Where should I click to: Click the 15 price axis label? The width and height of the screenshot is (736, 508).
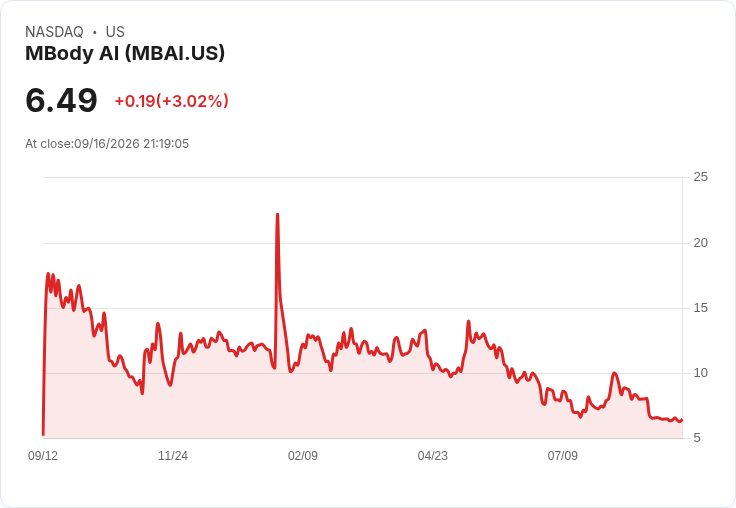coord(700,308)
